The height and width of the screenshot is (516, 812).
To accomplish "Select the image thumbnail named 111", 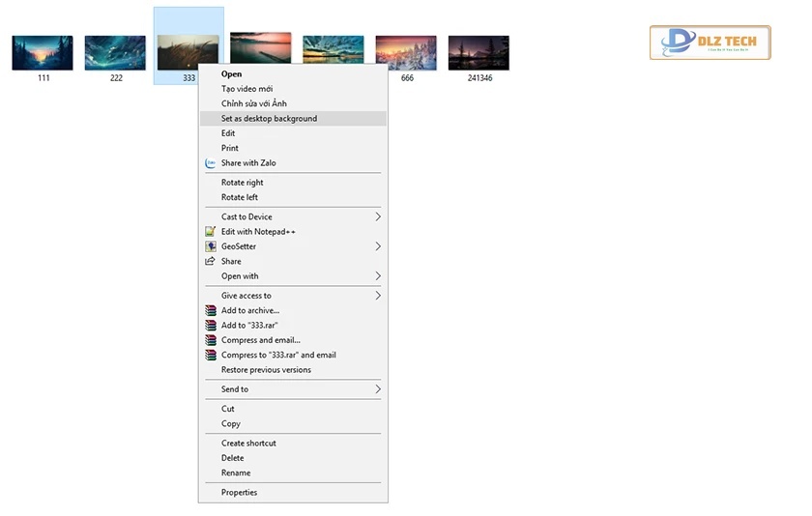I will (x=43, y=53).
